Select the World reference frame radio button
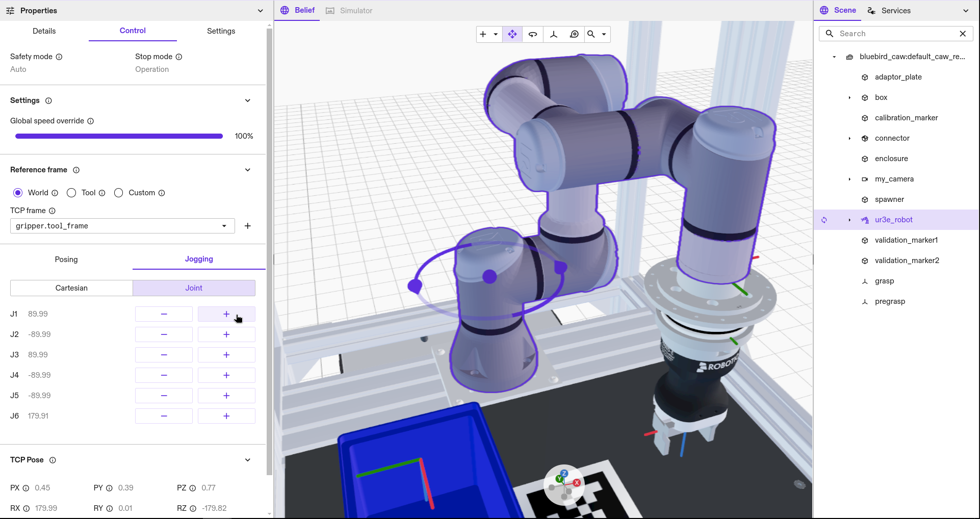Viewport: 980px width, 519px height. point(18,193)
